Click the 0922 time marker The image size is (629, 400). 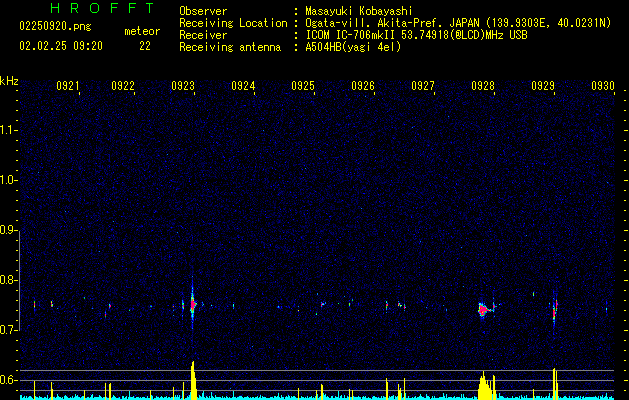pos(123,86)
